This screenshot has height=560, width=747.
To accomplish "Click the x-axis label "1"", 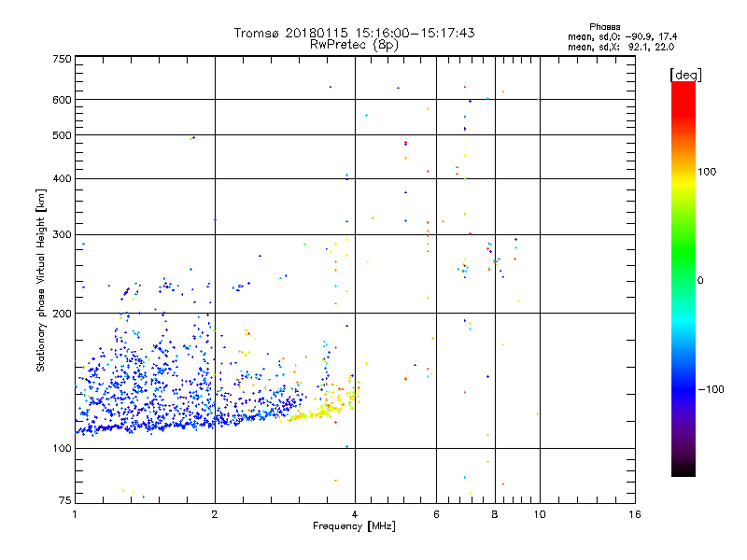I will pyautogui.click(x=75, y=514).
